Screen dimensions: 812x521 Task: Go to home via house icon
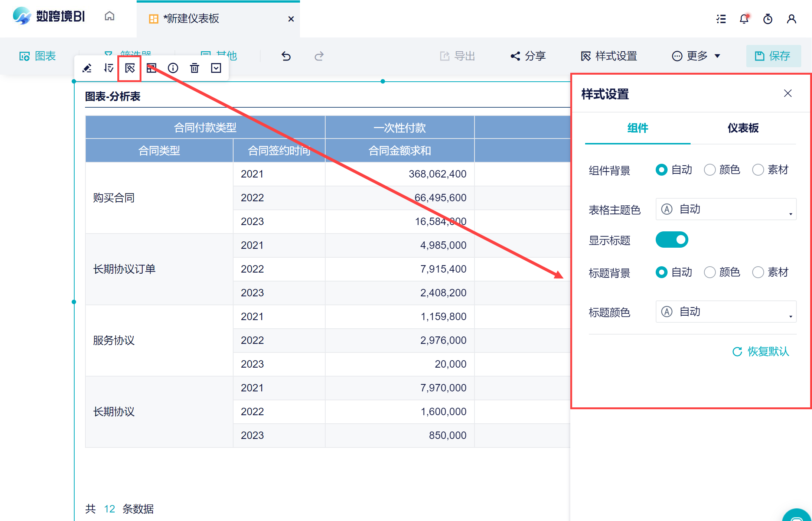coord(110,16)
